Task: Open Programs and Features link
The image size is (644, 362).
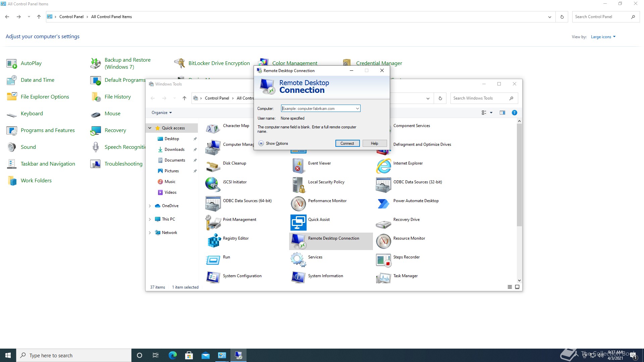Action: pos(48,130)
